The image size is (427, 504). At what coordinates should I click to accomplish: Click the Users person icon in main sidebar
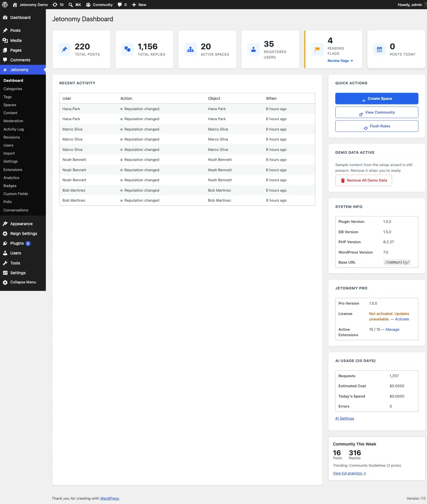(x=5, y=253)
